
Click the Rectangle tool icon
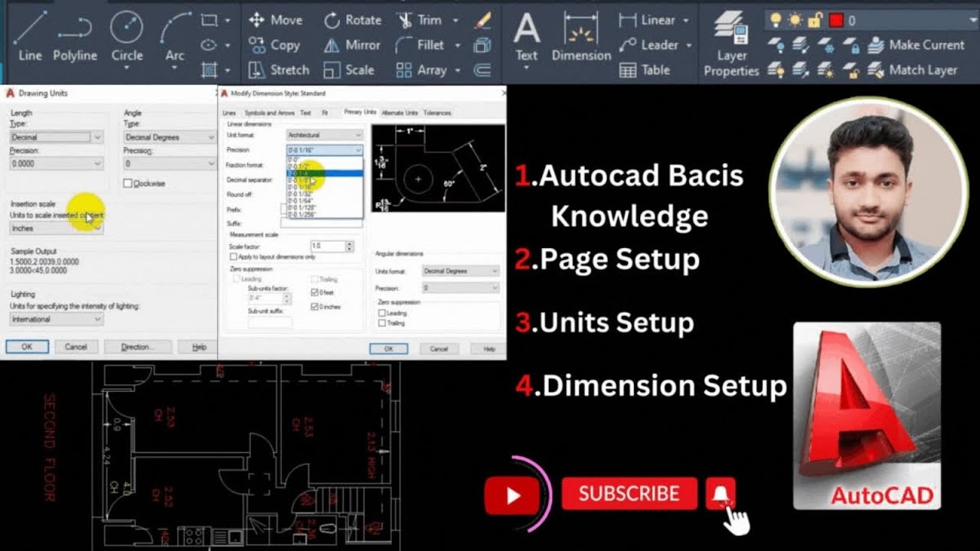(x=208, y=21)
